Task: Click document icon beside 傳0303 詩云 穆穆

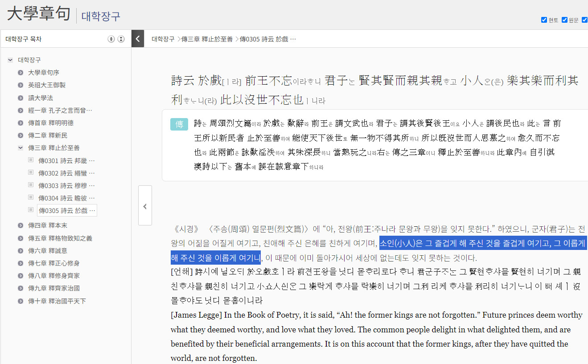Action: pos(31,185)
